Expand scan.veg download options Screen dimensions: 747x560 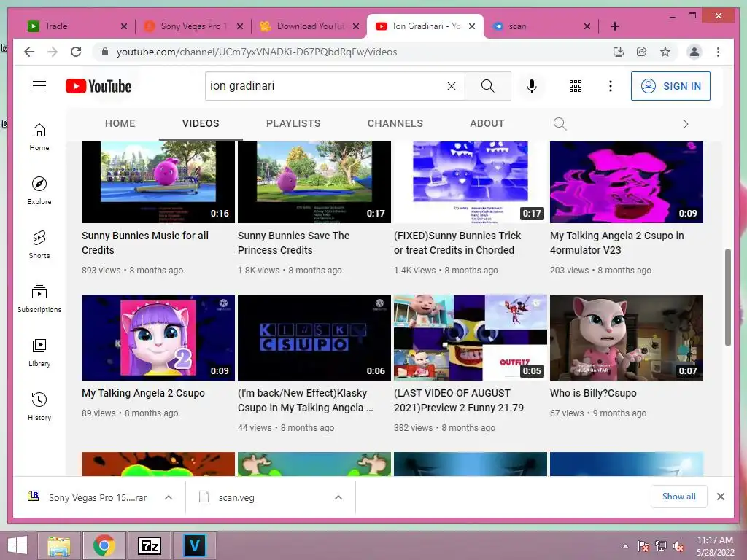338,497
